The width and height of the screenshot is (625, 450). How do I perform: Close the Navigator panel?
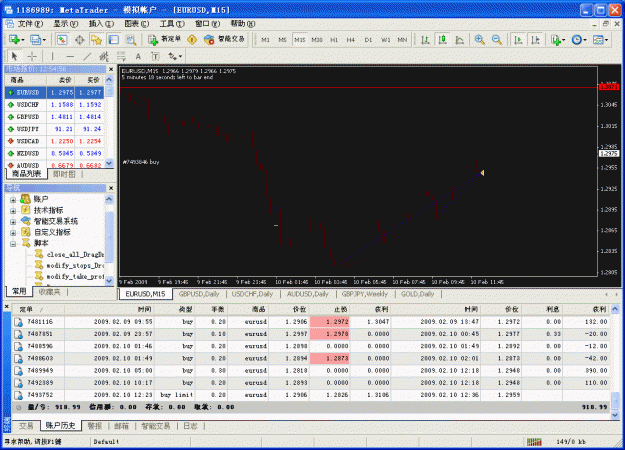[x=111, y=188]
